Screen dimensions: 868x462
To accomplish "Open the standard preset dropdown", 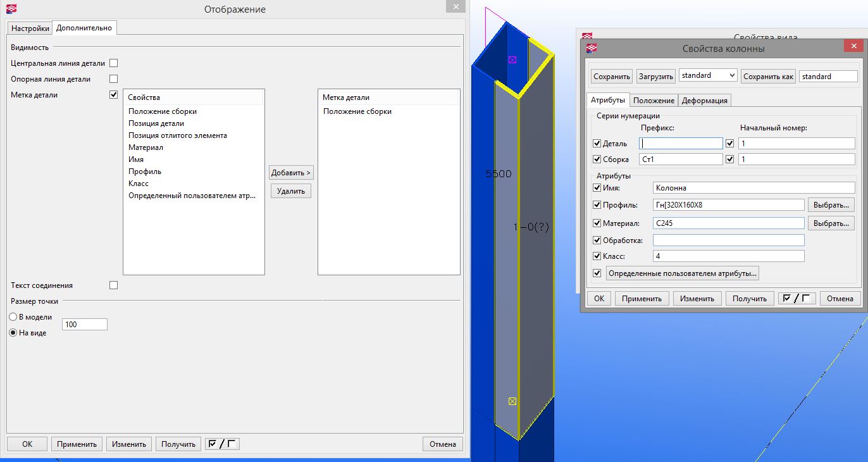I will click(708, 75).
